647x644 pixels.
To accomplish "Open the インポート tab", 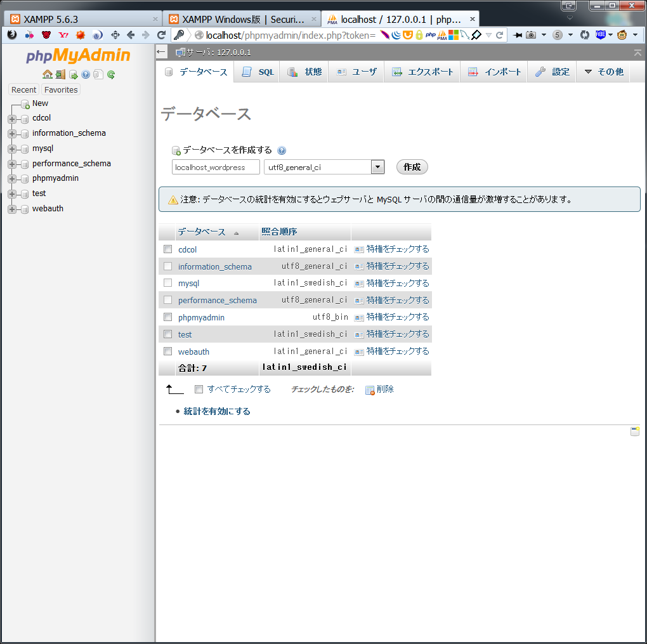I will (x=494, y=72).
